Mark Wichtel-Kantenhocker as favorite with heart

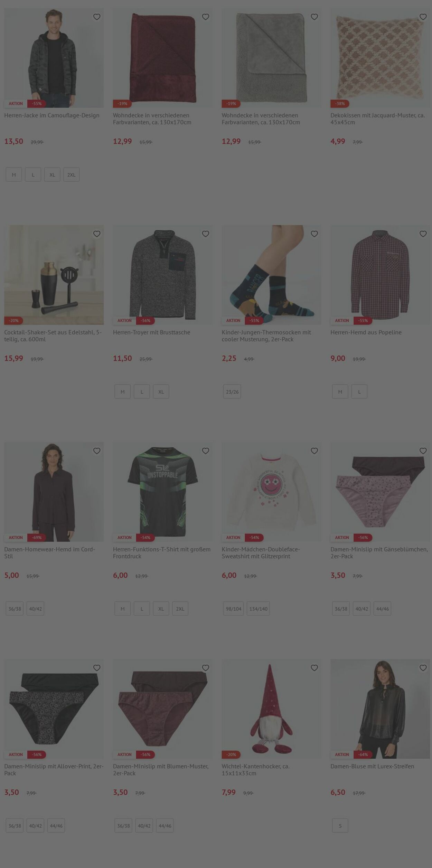coord(314,668)
